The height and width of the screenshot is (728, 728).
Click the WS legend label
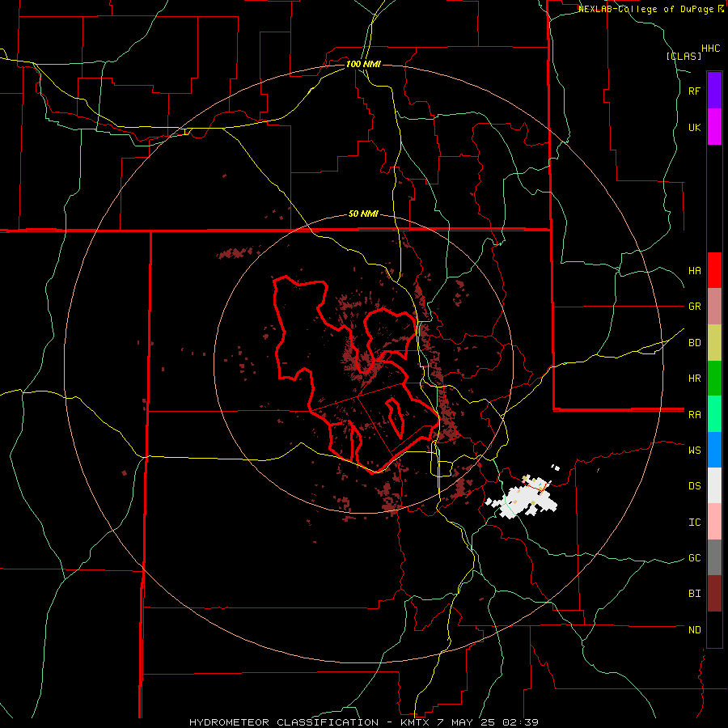coord(694,451)
